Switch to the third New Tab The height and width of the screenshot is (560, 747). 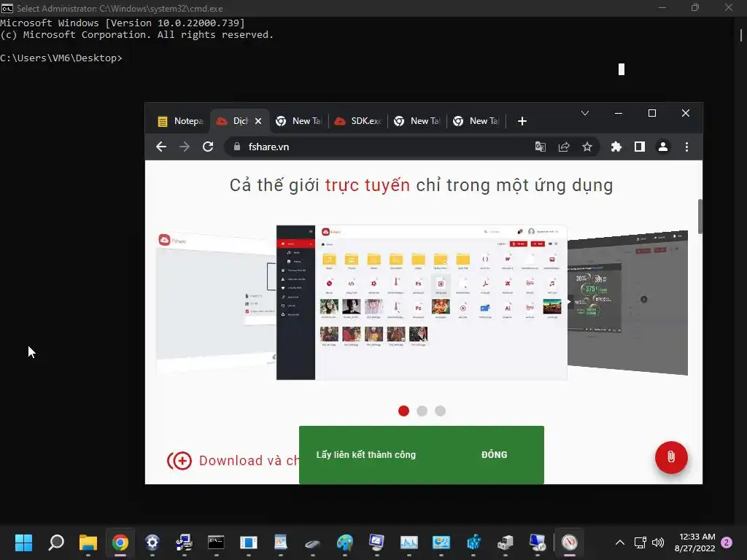coord(476,121)
